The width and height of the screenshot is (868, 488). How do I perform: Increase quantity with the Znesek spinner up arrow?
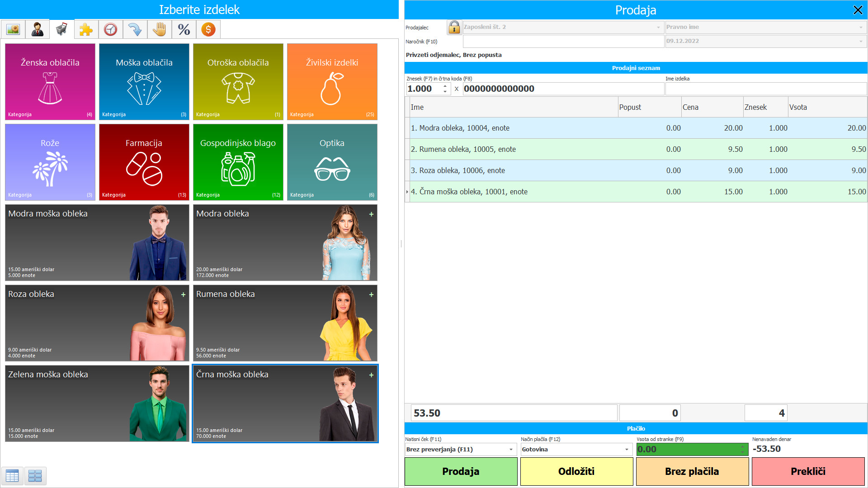coord(445,86)
